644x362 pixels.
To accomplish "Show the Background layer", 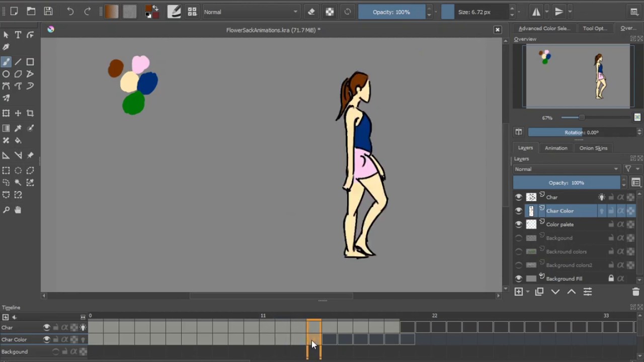I will click(519, 238).
